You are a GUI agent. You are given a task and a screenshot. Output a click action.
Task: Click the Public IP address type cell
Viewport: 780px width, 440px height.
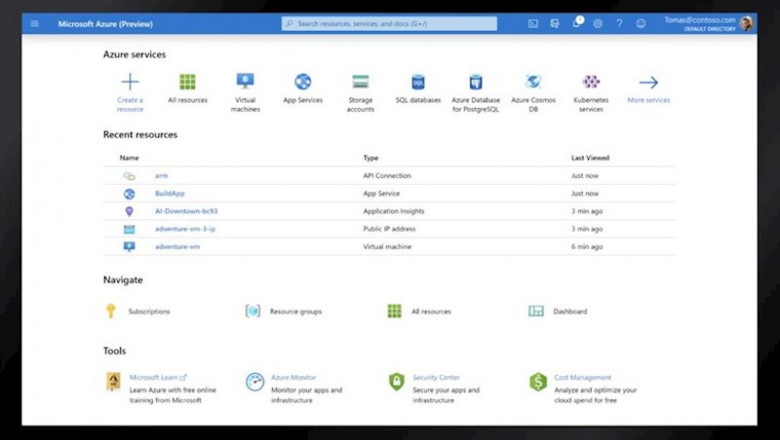pyautogui.click(x=389, y=229)
